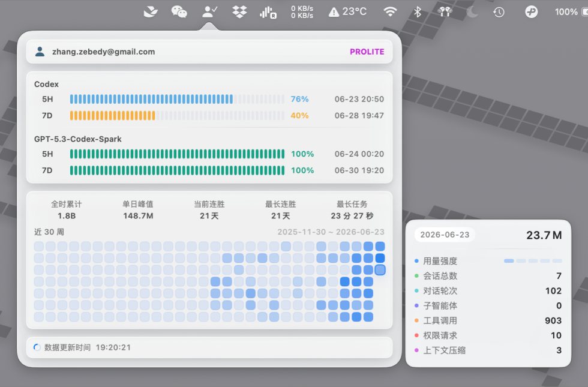The image size is (588, 387).
Task: Click the GPT-5.3-Codex-Spark 5H green bar
Action: [x=177, y=154]
